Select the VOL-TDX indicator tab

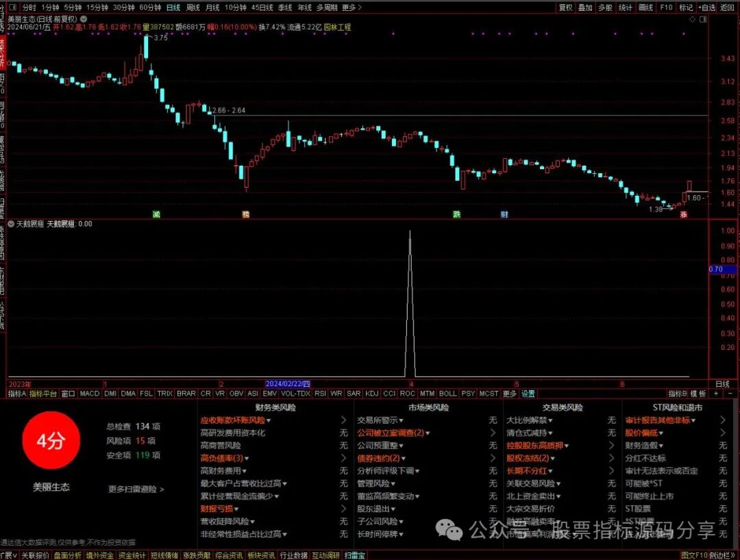(x=295, y=394)
